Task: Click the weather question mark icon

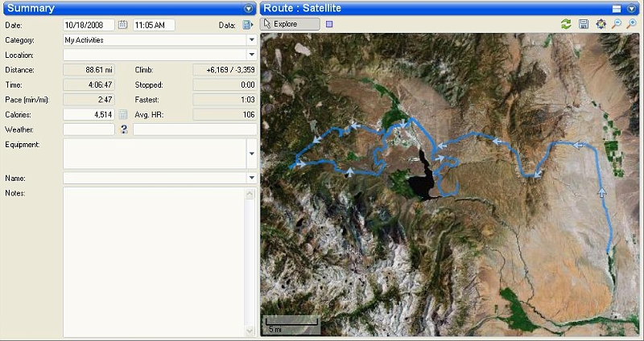Action: [x=124, y=129]
